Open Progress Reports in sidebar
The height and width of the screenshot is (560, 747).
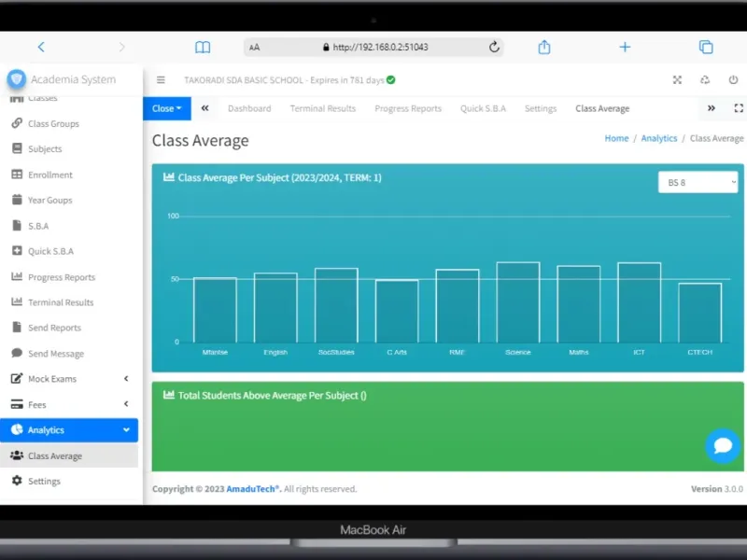[x=69, y=276]
